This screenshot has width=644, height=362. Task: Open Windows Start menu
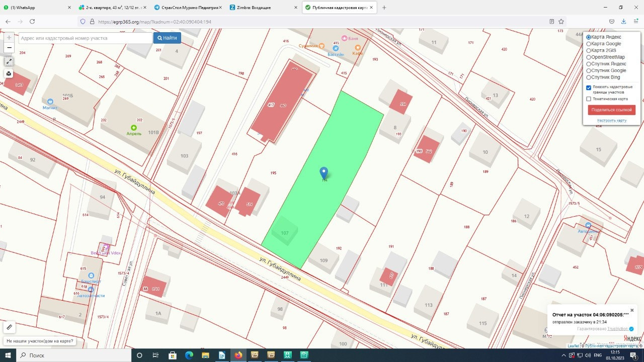coord(8,355)
